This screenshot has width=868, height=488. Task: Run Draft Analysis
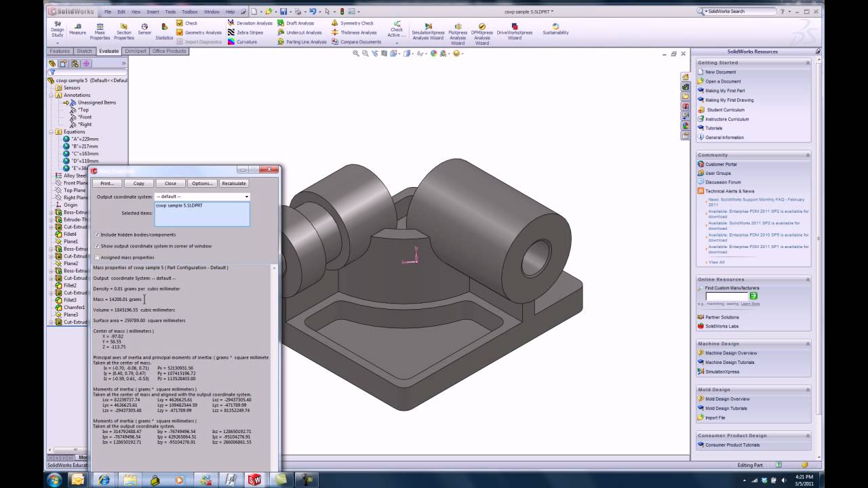(x=296, y=23)
